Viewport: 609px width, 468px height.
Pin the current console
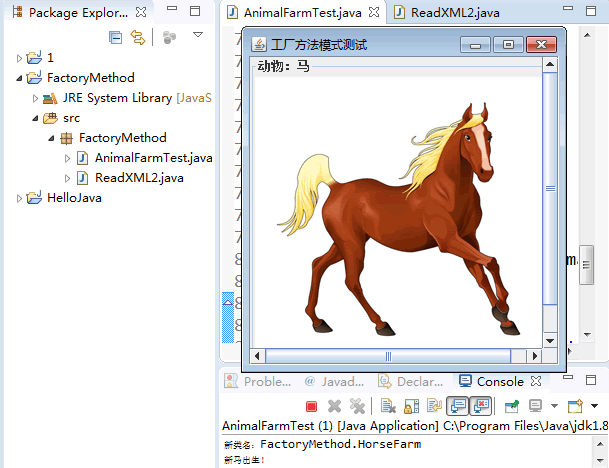click(512, 406)
